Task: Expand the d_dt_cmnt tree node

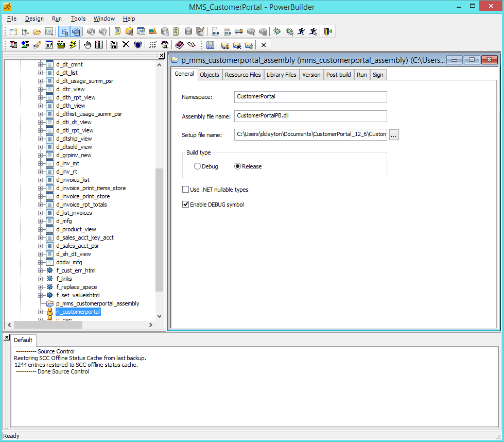Action: tap(40, 65)
